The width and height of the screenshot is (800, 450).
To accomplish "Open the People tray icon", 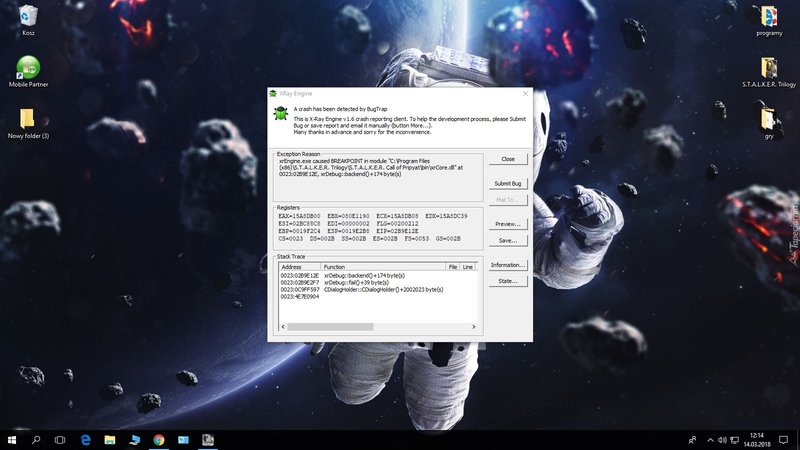I will click(692, 440).
